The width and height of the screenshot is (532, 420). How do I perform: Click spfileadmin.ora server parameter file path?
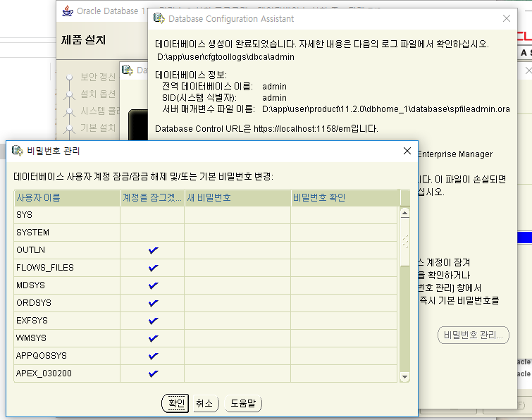tap(385, 109)
